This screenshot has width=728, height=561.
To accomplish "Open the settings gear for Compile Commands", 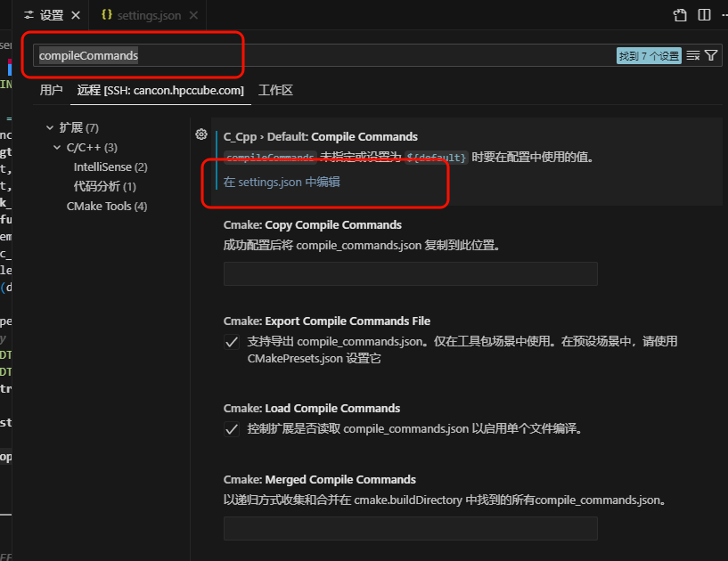I will (x=201, y=134).
